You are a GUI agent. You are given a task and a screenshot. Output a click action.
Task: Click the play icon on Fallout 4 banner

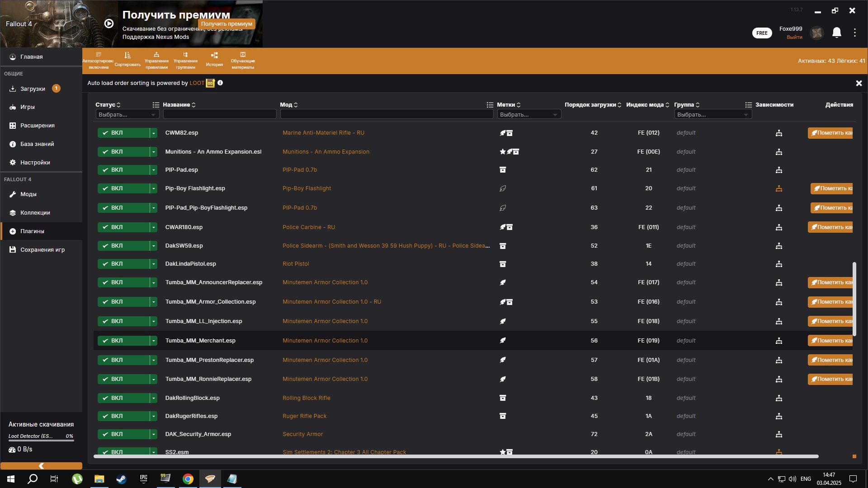pos(109,23)
